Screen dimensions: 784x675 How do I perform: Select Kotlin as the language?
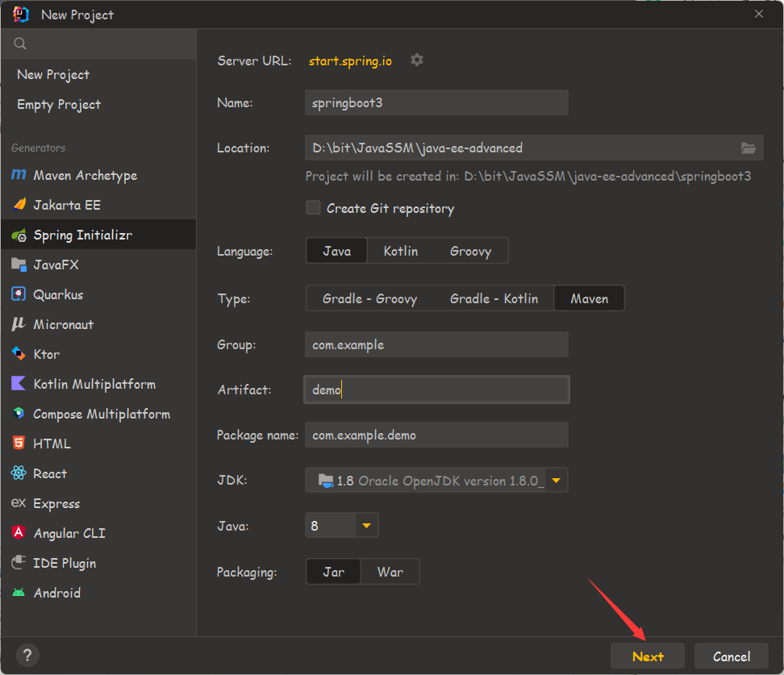(x=401, y=251)
